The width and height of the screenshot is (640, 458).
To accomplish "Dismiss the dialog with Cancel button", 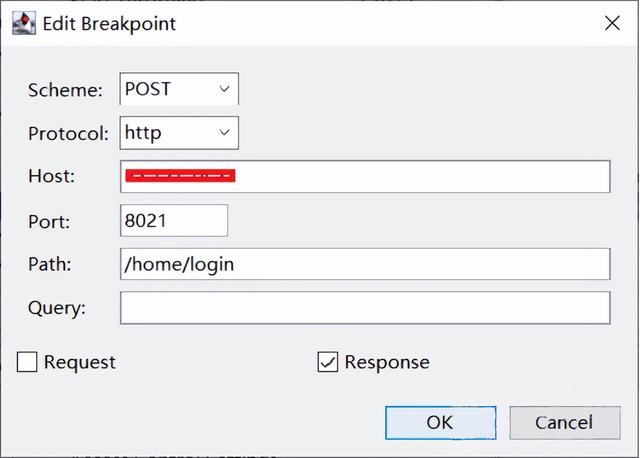I will [x=565, y=423].
